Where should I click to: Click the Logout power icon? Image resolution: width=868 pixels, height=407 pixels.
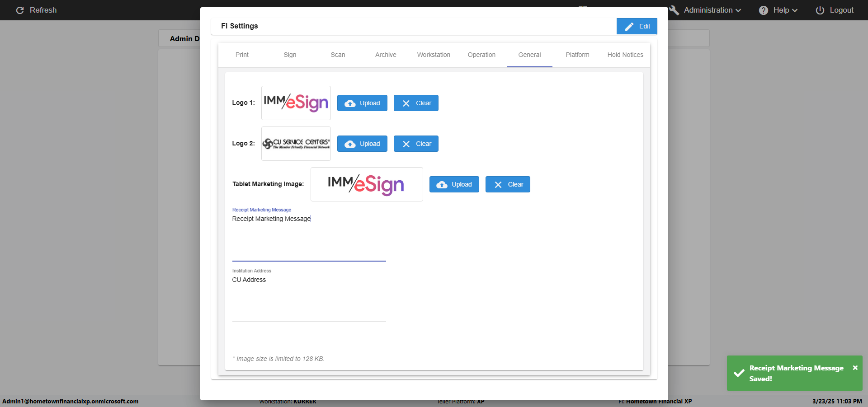click(x=820, y=10)
